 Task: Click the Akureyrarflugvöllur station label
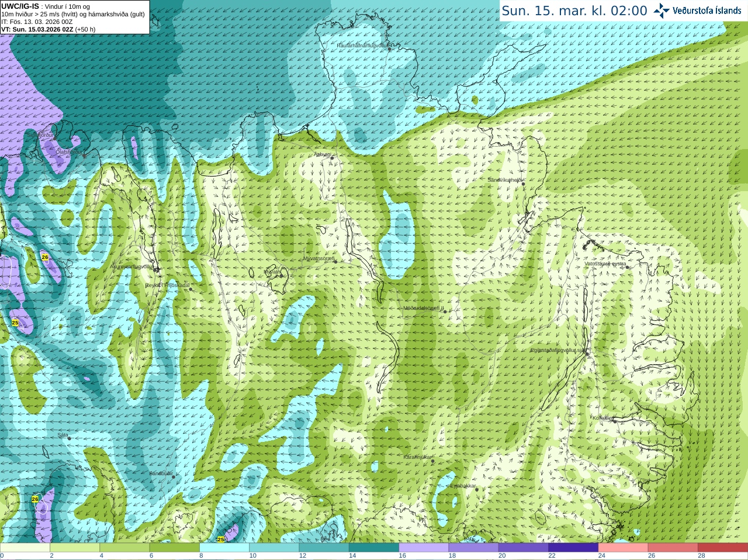pos(133,267)
